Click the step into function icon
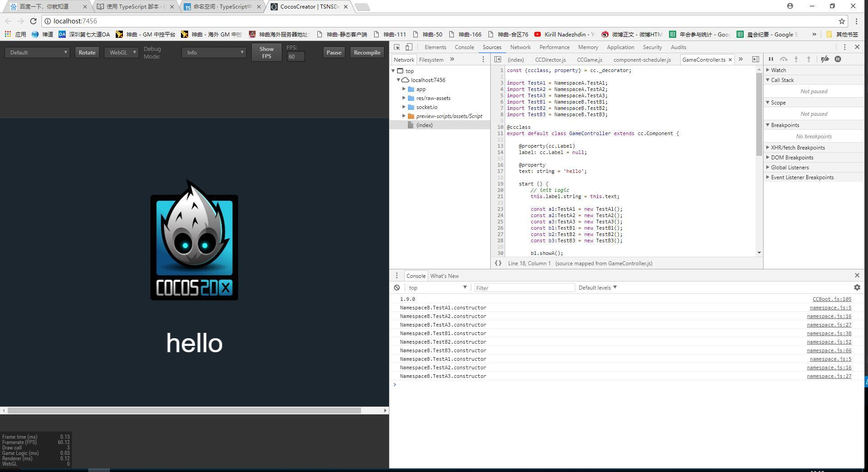 796,59
